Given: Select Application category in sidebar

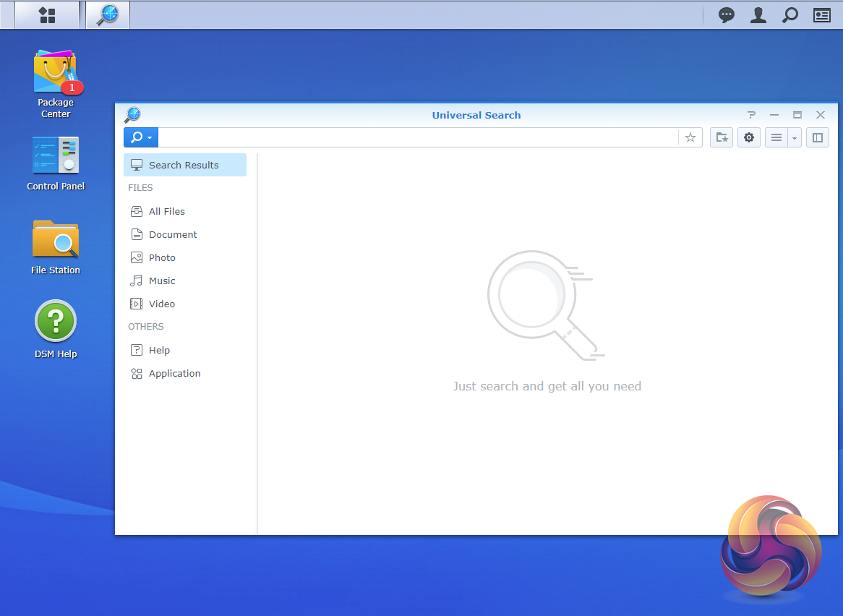Looking at the screenshot, I should click(185, 373).
